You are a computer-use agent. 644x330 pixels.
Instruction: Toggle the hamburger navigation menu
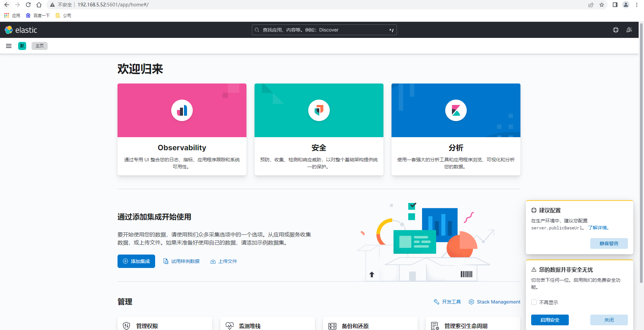point(9,46)
